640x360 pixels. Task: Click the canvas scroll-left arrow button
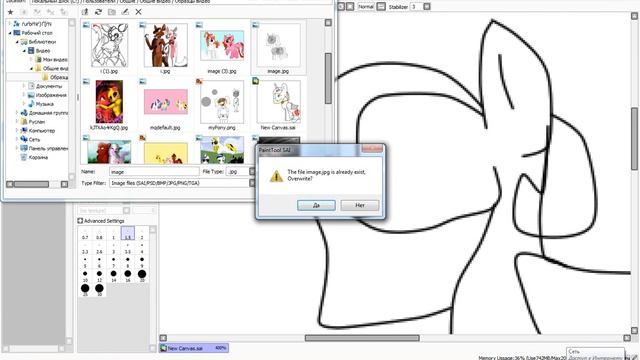point(163,338)
